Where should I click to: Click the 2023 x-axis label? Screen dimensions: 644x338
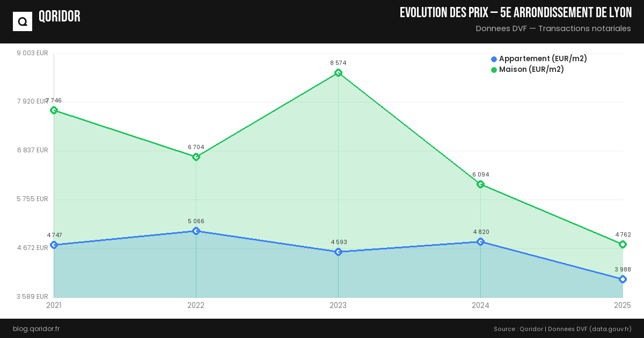coord(338,305)
